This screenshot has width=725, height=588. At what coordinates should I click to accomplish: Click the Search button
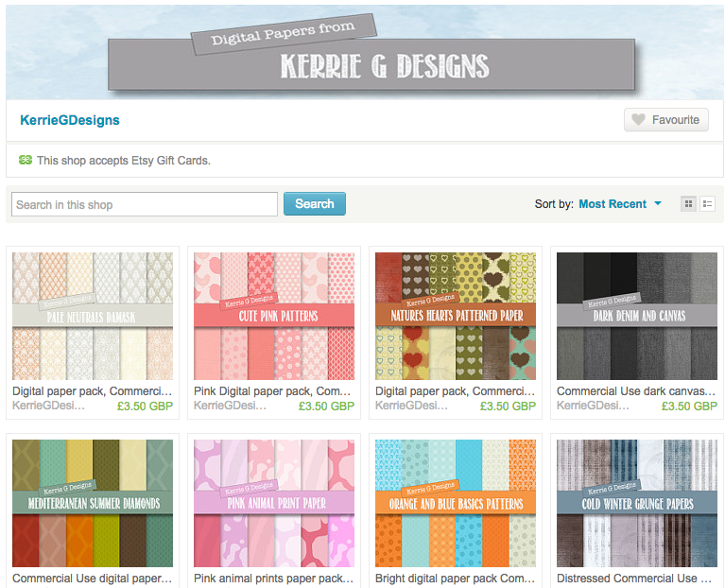coord(315,203)
